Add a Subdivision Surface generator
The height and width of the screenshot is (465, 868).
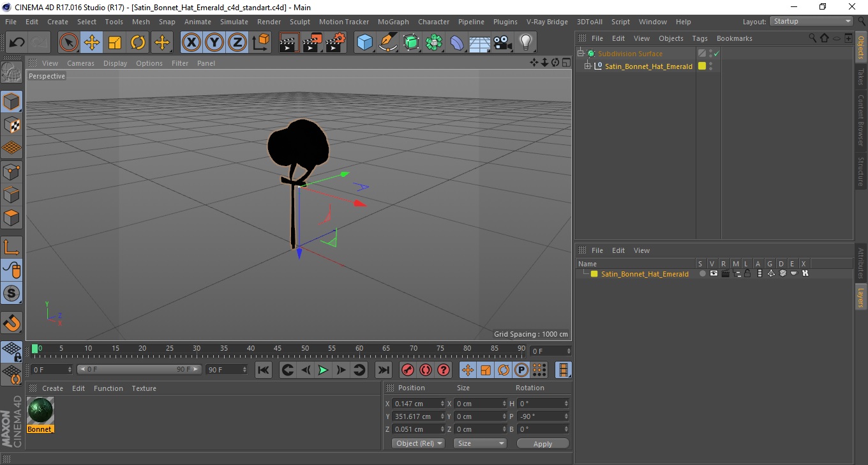pos(411,43)
